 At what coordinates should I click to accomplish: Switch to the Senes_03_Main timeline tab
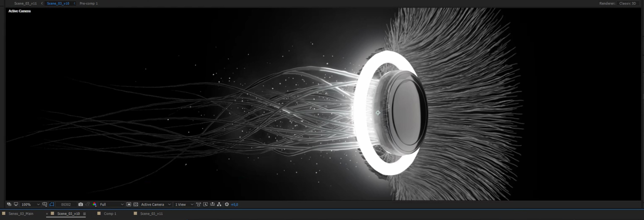point(21,214)
